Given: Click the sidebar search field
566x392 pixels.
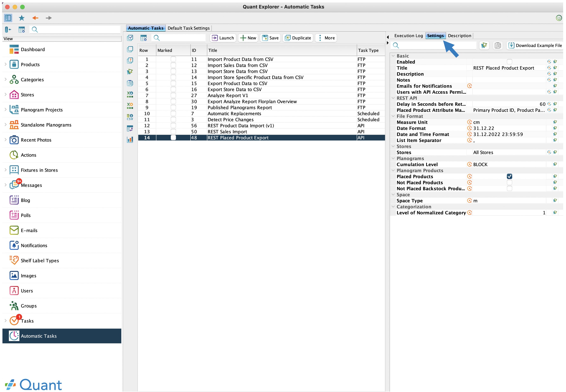Looking at the screenshot, I should (75, 30).
